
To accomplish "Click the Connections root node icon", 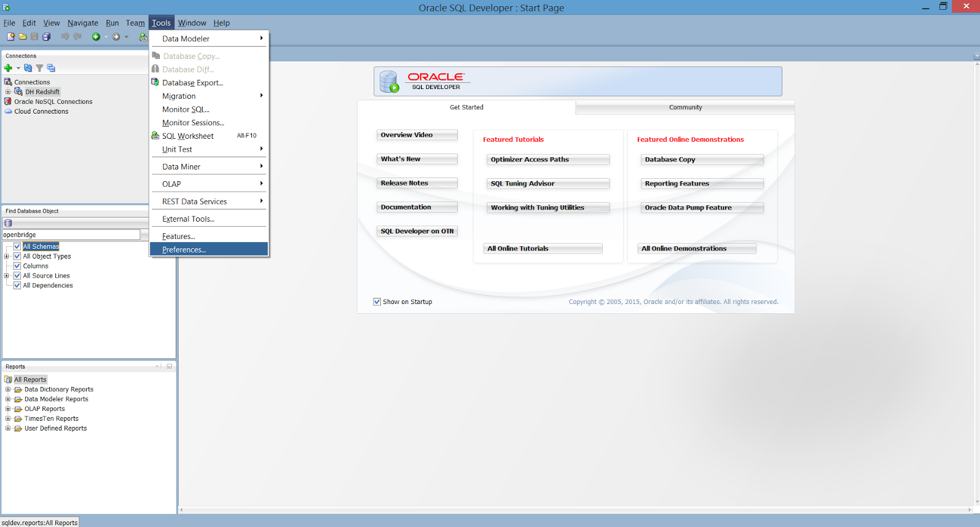I will (x=8, y=82).
